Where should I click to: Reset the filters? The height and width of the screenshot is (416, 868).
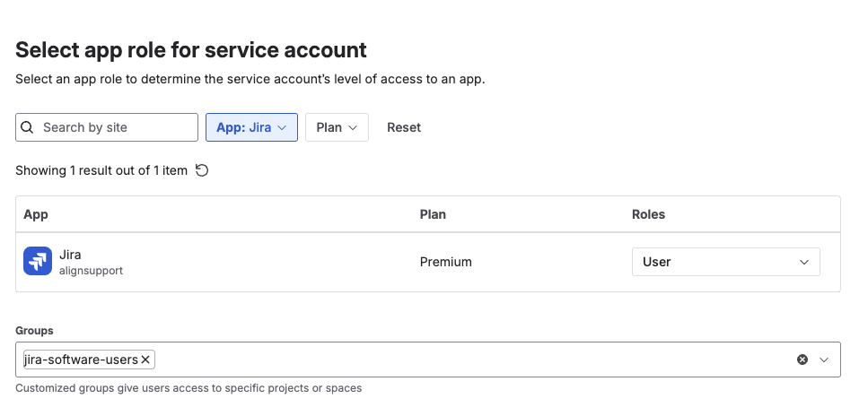coord(404,127)
